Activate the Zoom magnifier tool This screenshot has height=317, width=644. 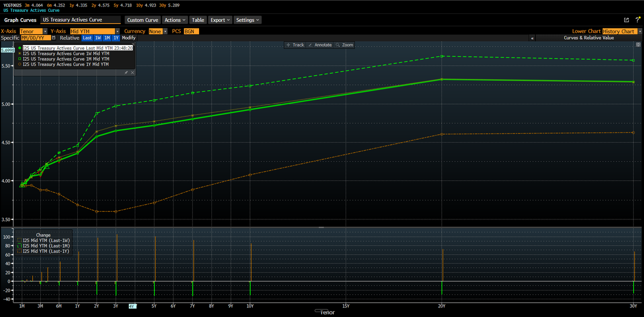coord(345,45)
